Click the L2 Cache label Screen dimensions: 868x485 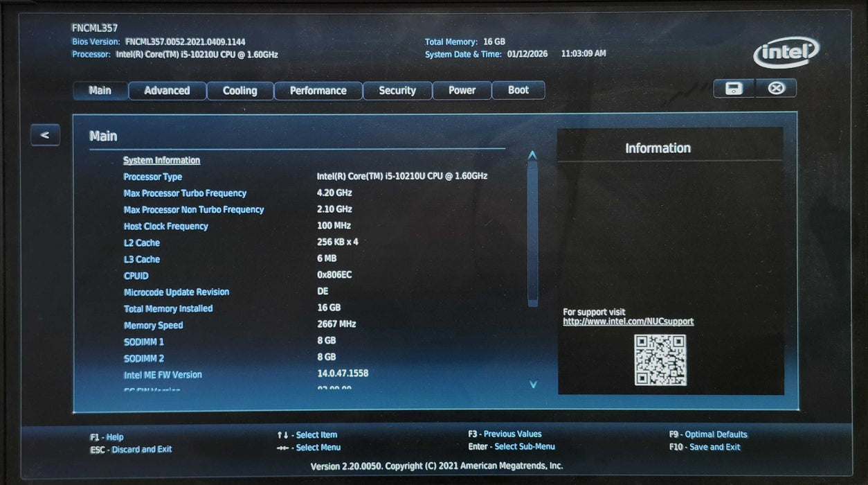(x=141, y=242)
